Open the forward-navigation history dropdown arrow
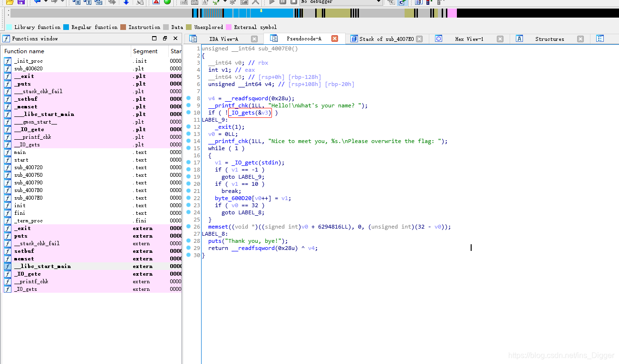 (x=62, y=2)
